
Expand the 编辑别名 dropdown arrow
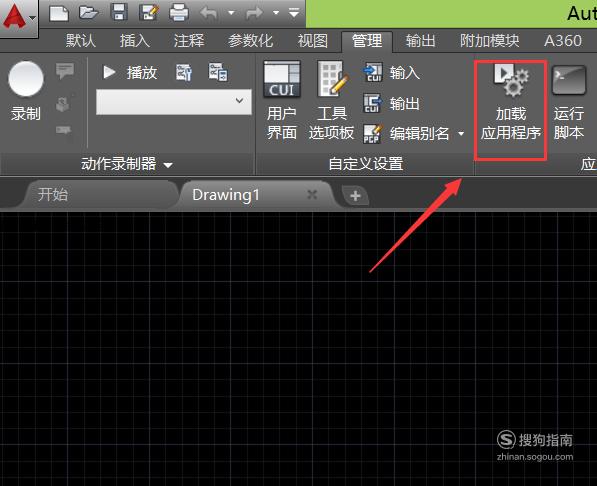click(461, 134)
